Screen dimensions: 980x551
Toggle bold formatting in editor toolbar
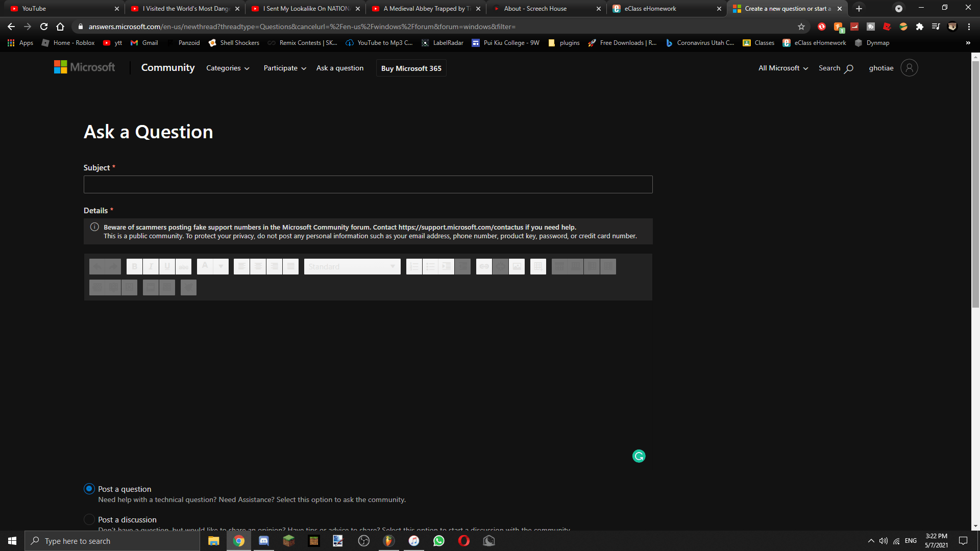pyautogui.click(x=134, y=266)
